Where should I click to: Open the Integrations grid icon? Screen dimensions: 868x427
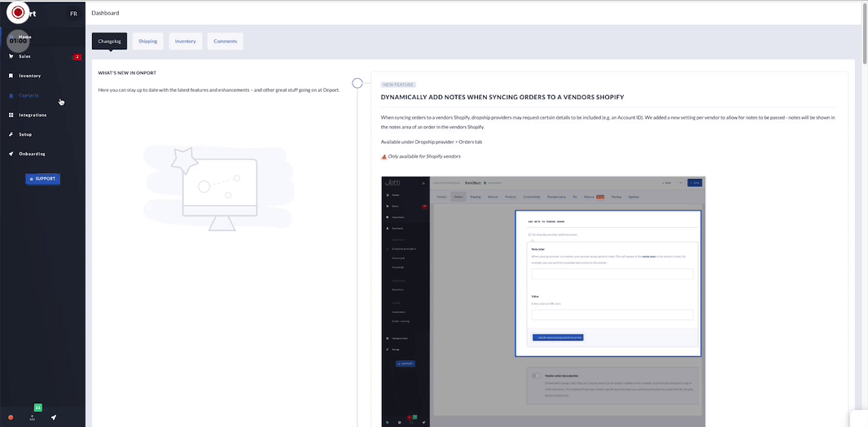(11, 115)
